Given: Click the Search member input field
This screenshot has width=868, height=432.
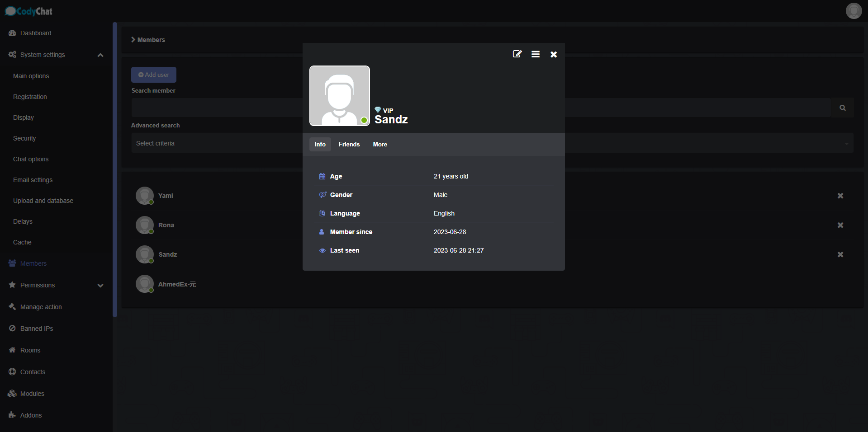Looking at the screenshot, I should [x=217, y=108].
